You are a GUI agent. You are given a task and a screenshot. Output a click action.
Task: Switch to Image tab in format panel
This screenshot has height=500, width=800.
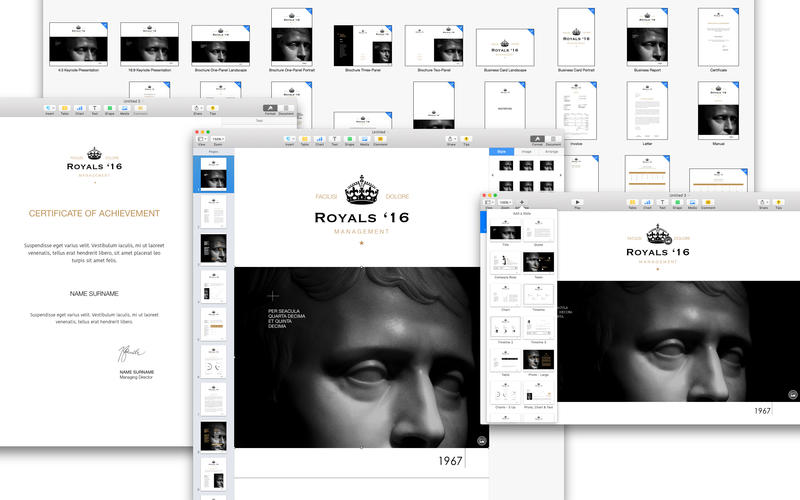(527, 152)
